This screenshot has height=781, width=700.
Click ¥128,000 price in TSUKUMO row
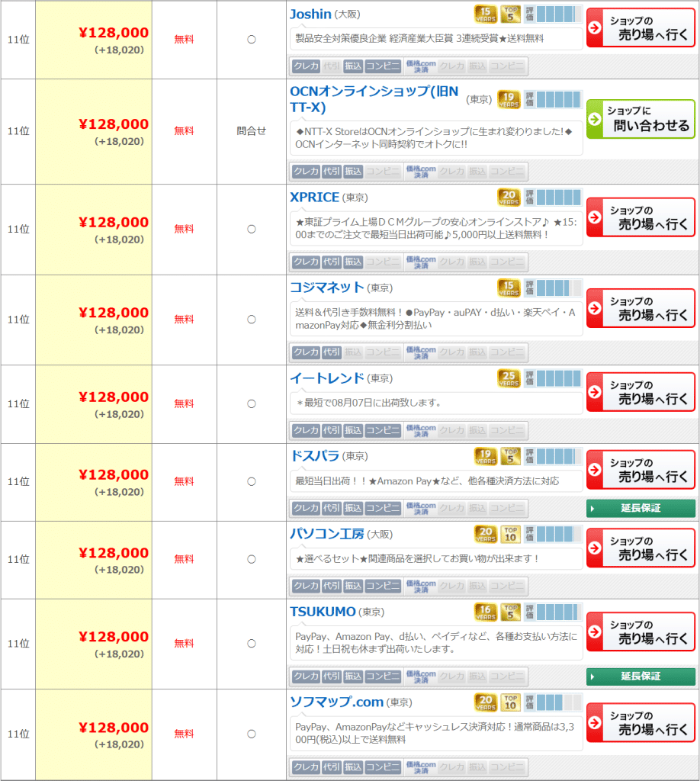pyautogui.click(x=114, y=637)
